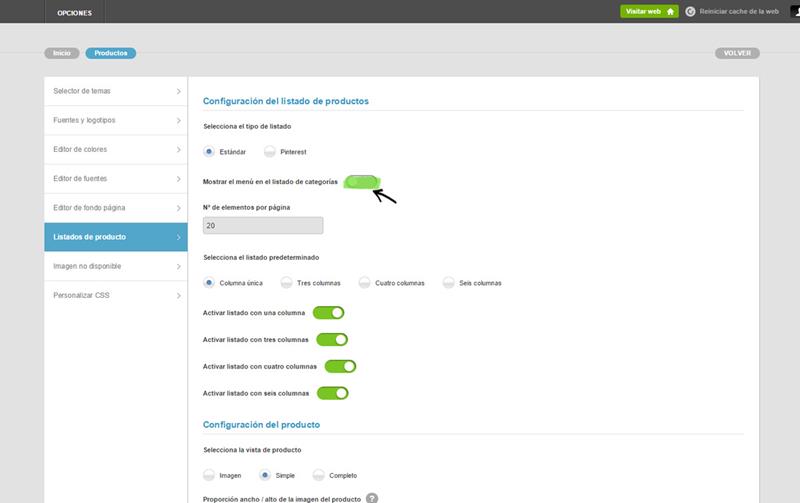This screenshot has width=800, height=503.
Task: Click the Visitar web button
Action: point(648,12)
